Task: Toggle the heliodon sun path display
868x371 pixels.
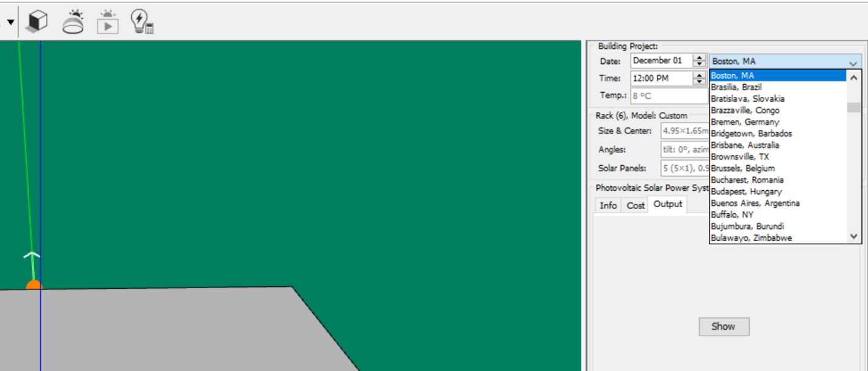Action: (73, 21)
